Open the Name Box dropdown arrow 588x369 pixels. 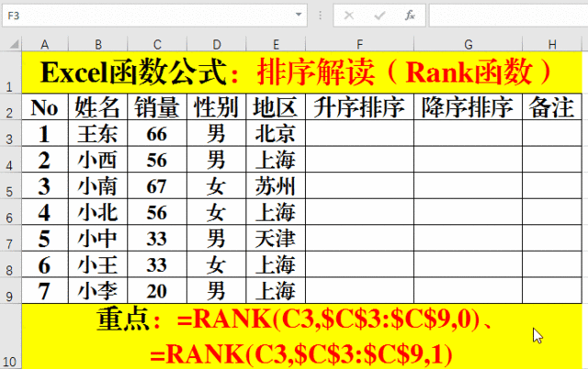pos(299,15)
